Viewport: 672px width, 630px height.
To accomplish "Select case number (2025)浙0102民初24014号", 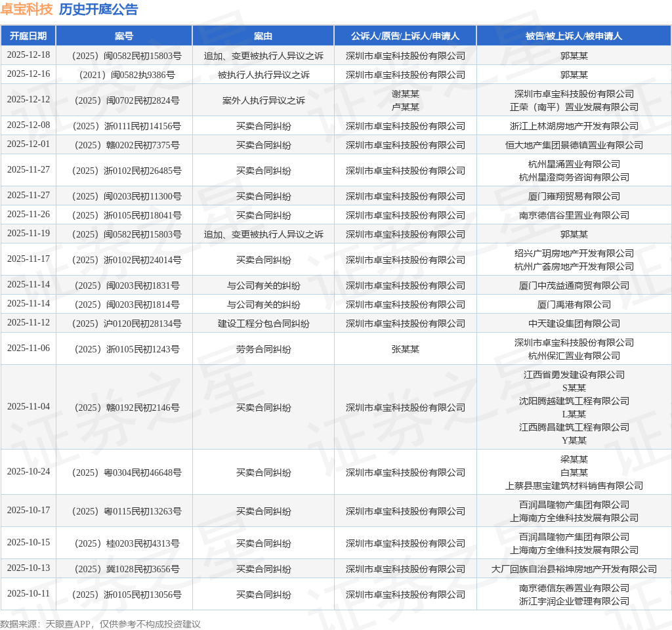I will click(127, 260).
